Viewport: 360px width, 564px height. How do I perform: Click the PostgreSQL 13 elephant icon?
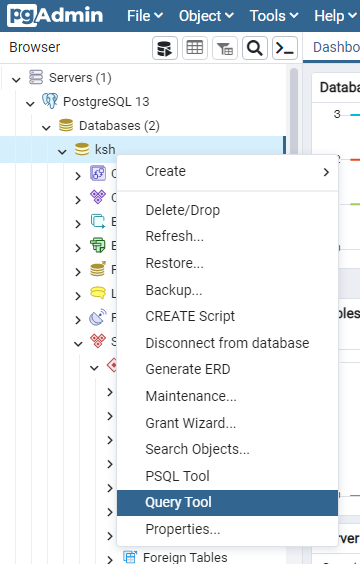[x=50, y=101]
